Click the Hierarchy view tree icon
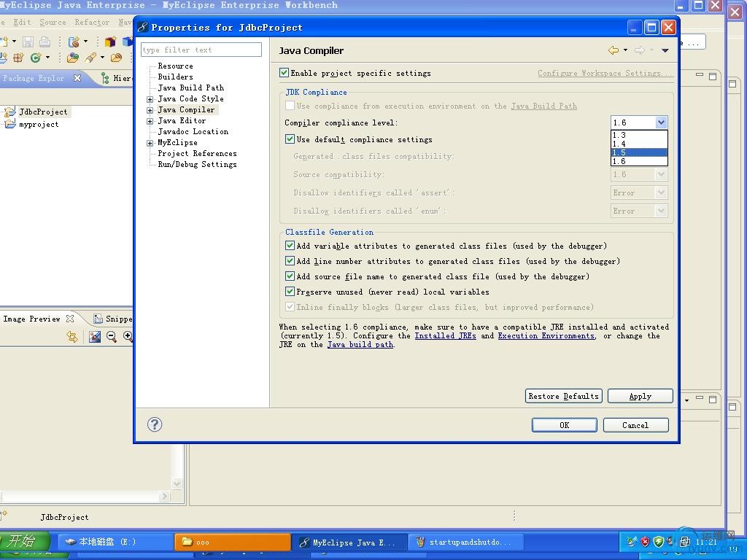 [105, 78]
